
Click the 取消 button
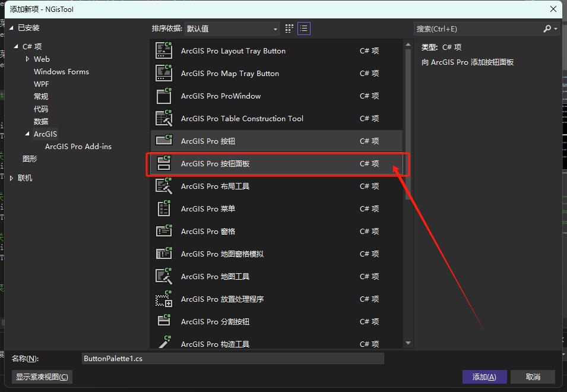coord(533,377)
